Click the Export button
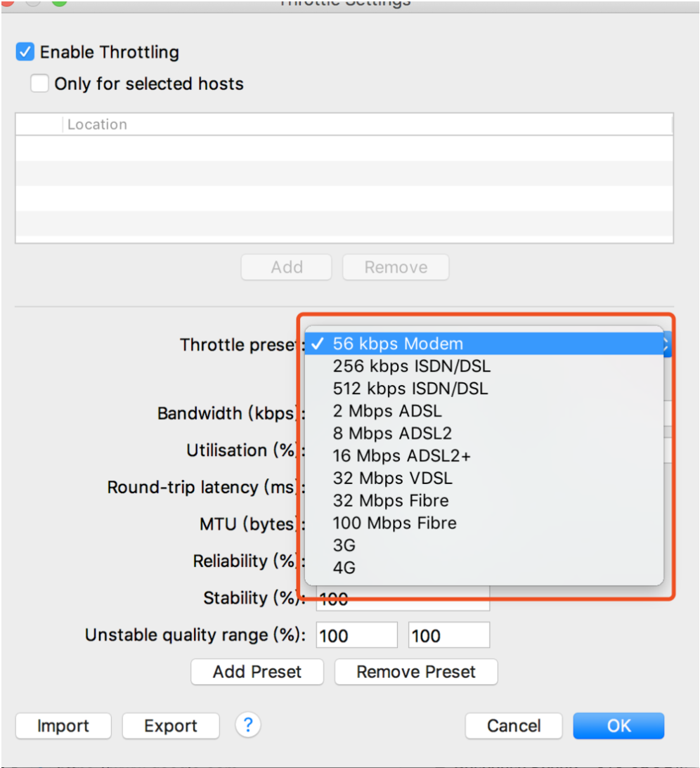Screen dimensions: 700x768 (x=171, y=725)
